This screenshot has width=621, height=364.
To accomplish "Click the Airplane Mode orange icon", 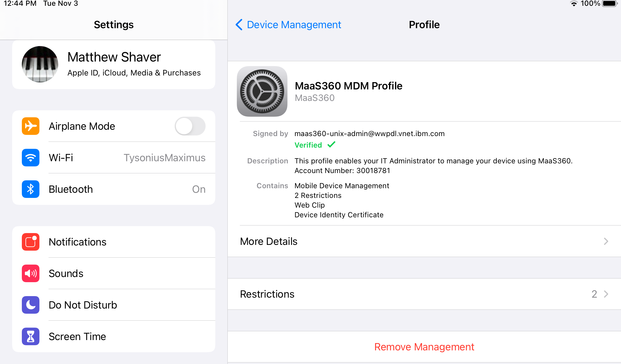I will (x=31, y=126).
